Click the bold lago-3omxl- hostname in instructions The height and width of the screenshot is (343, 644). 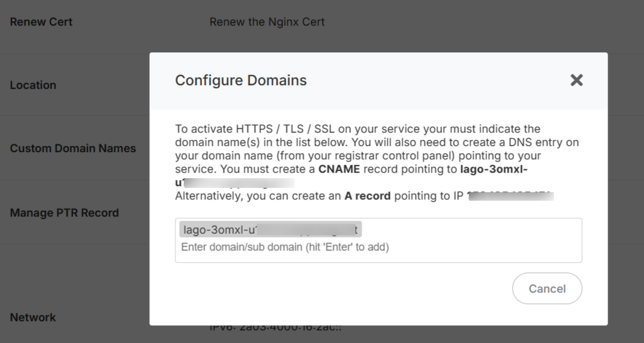click(489, 169)
